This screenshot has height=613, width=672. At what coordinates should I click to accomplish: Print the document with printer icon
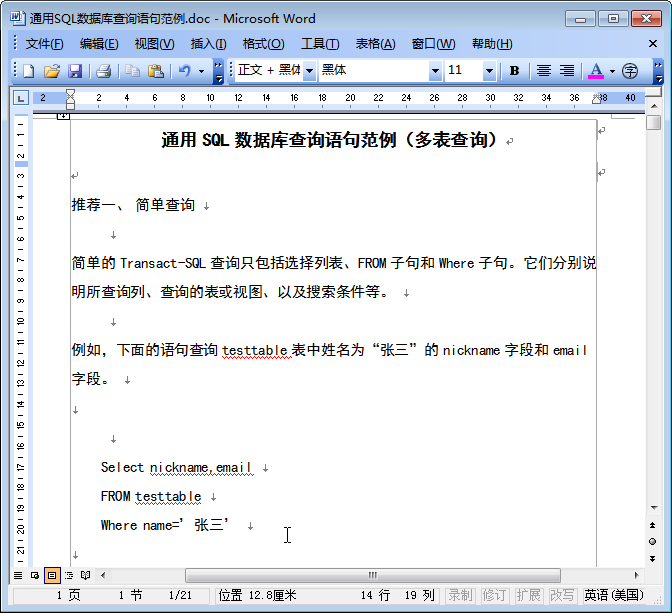tap(103, 71)
